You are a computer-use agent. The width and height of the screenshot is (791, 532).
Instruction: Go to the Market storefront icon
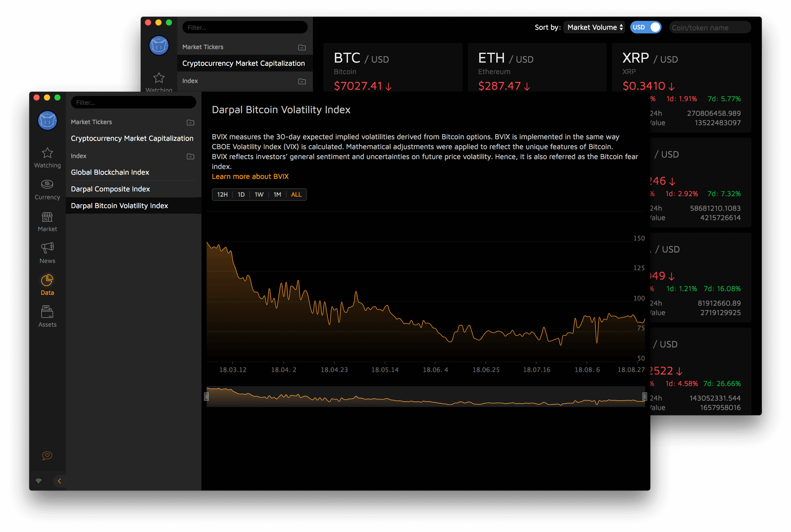pyautogui.click(x=47, y=217)
